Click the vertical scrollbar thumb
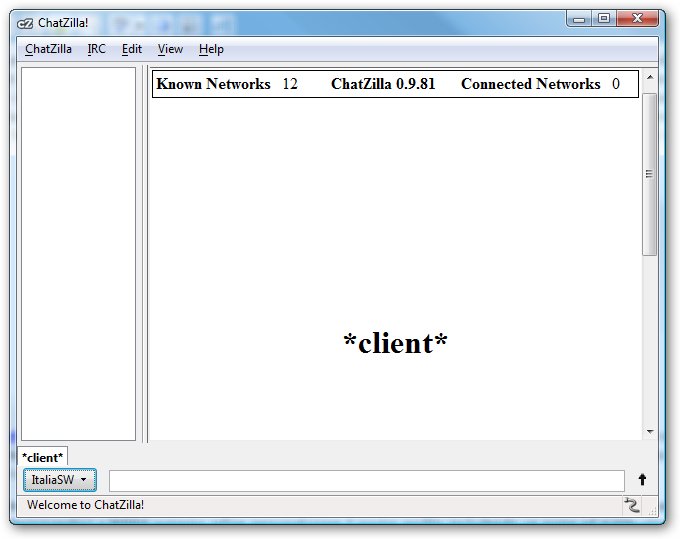This screenshot has height=539, width=680. [649, 174]
